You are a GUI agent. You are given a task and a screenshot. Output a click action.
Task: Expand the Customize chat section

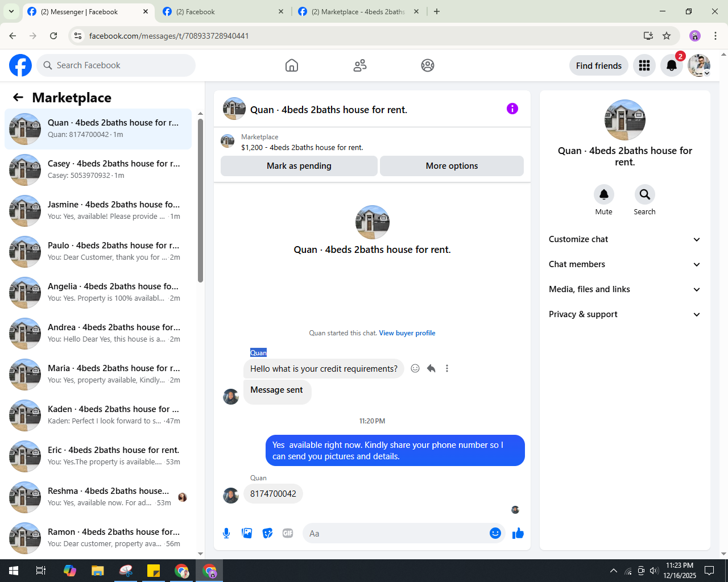625,239
